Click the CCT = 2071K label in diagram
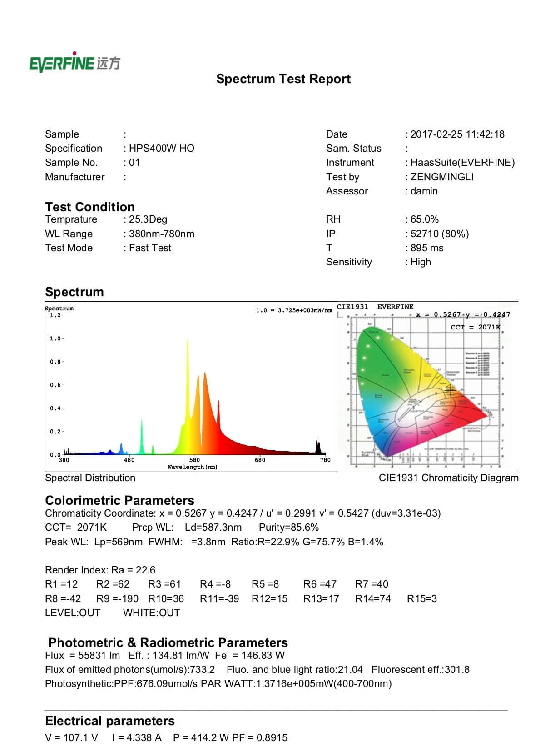 [475, 327]
